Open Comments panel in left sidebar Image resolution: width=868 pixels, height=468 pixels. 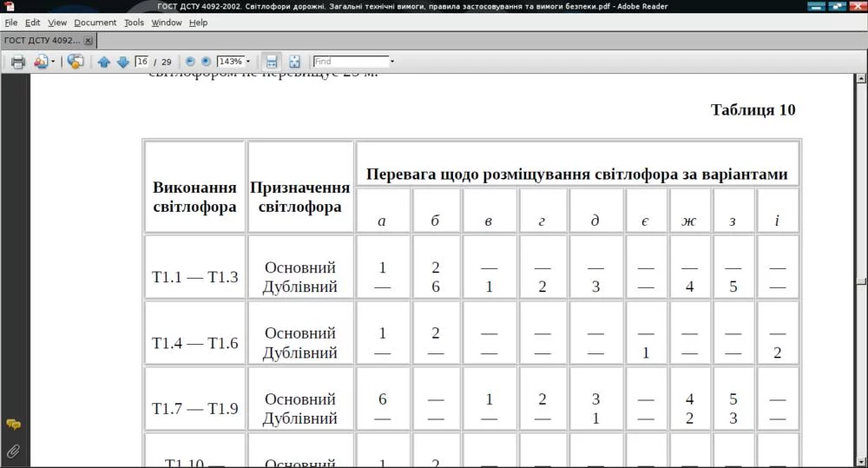pos(13,425)
